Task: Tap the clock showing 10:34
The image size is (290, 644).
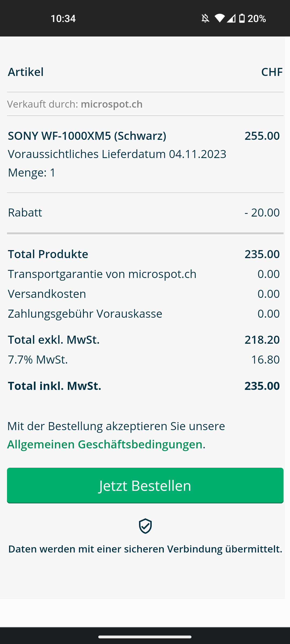Action: coord(63,19)
